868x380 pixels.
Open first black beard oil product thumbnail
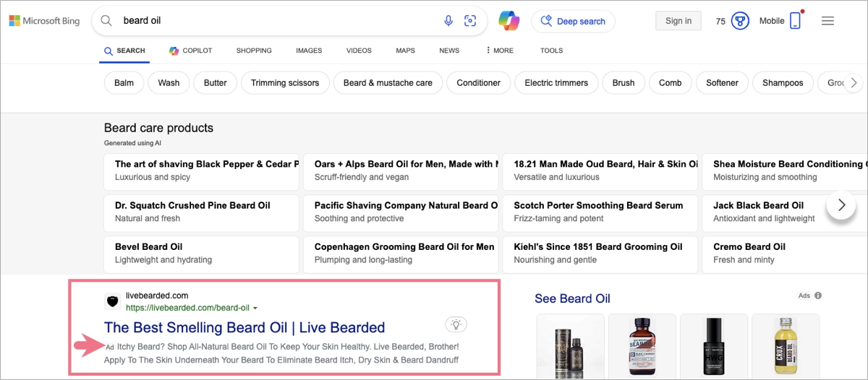[x=570, y=347]
